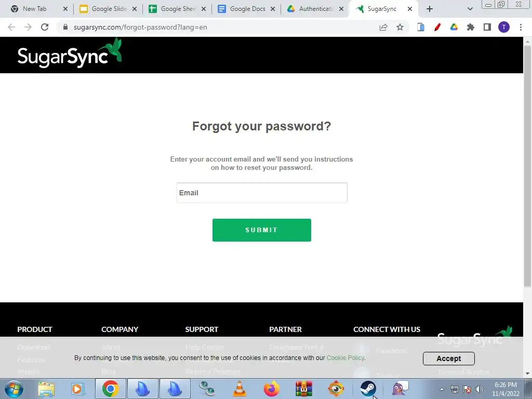This screenshot has height=399, width=532.
Task: Open the Cookie Policy link
Action: (x=345, y=357)
